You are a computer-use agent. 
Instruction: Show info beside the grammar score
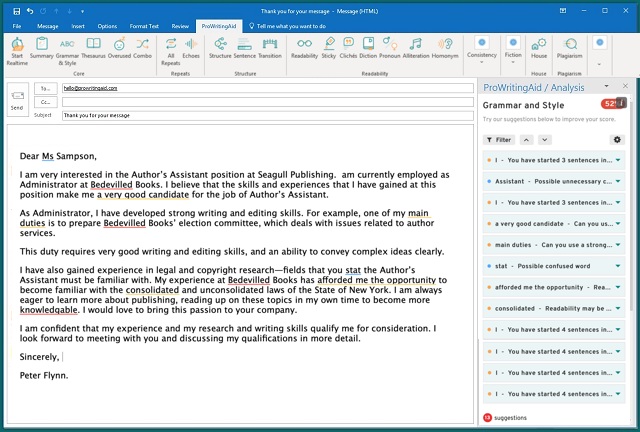tap(621, 103)
